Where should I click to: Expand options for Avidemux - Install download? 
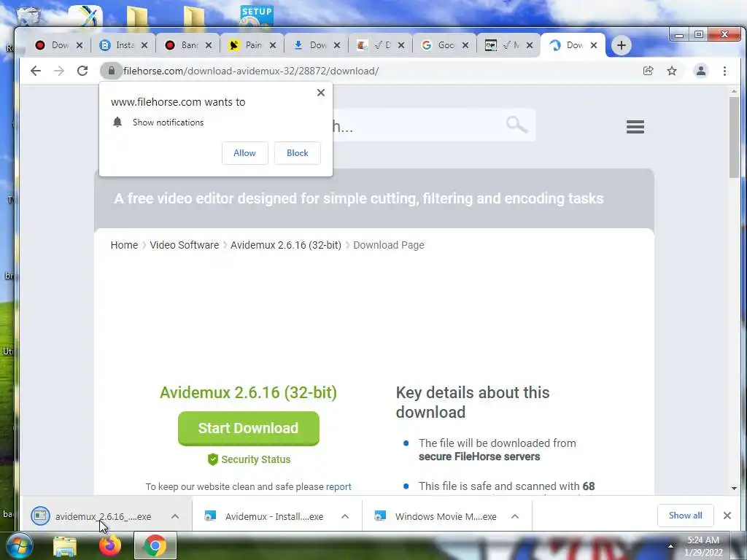click(345, 516)
